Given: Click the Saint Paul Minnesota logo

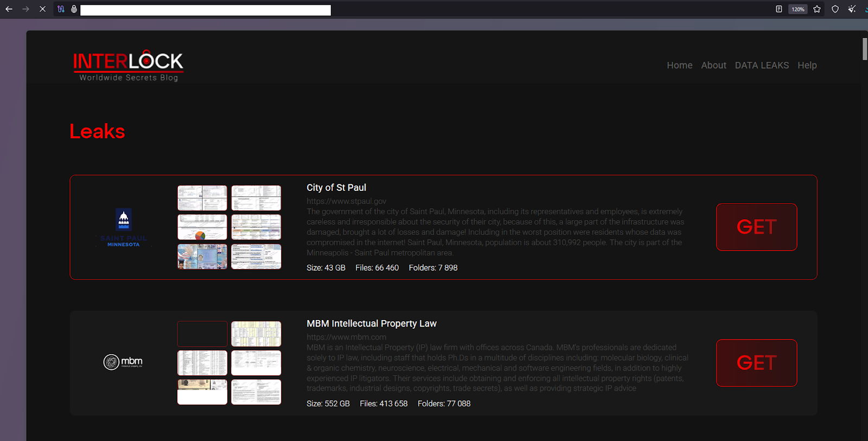Looking at the screenshot, I should (124, 228).
